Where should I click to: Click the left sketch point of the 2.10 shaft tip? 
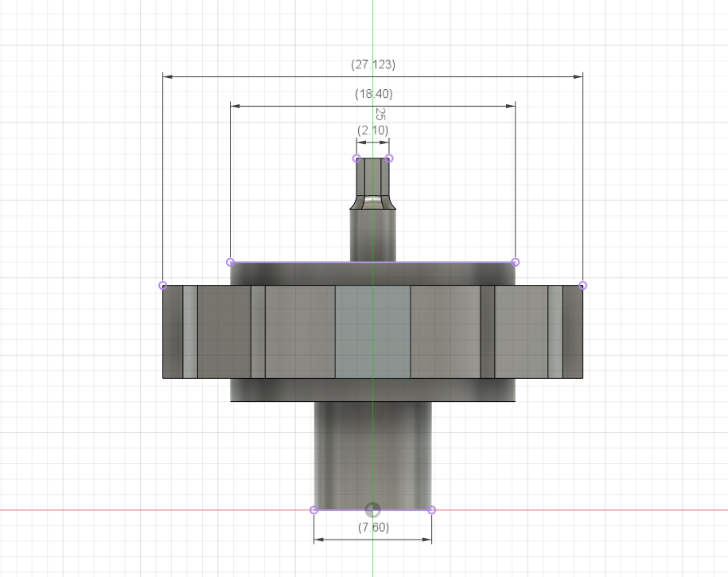356,158
